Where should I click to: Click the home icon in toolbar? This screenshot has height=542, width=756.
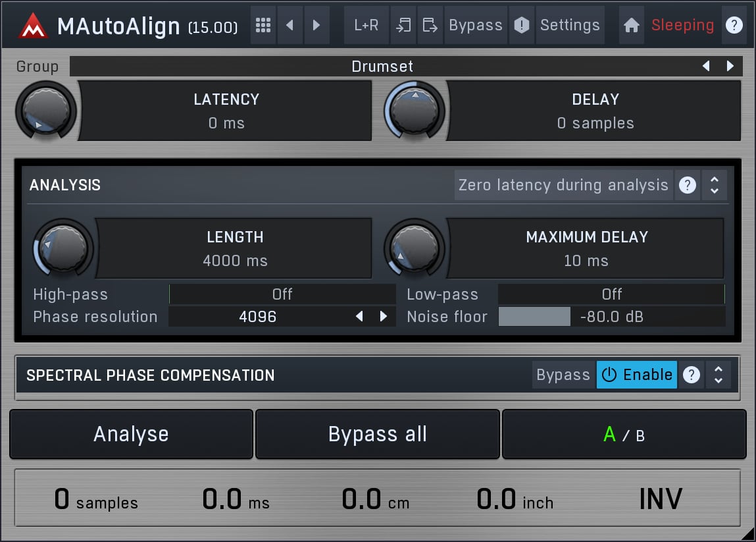pyautogui.click(x=632, y=26)
